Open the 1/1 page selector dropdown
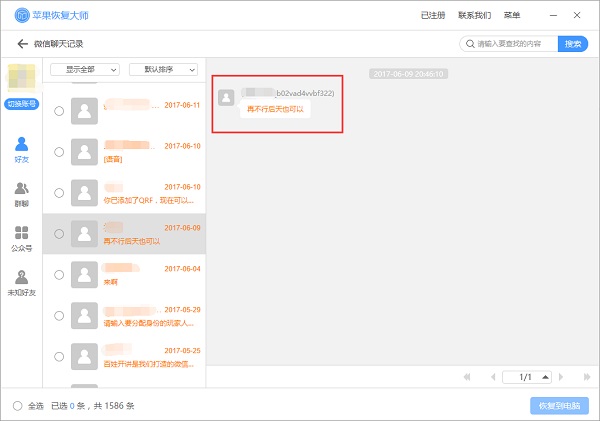Screen dimensions: 600x421 pos(527,377)
